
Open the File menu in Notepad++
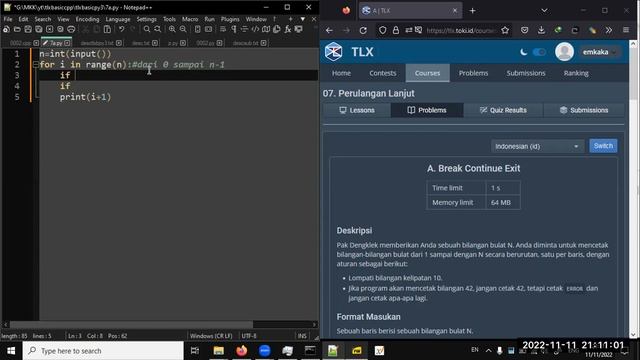click(x=8, y=19)
